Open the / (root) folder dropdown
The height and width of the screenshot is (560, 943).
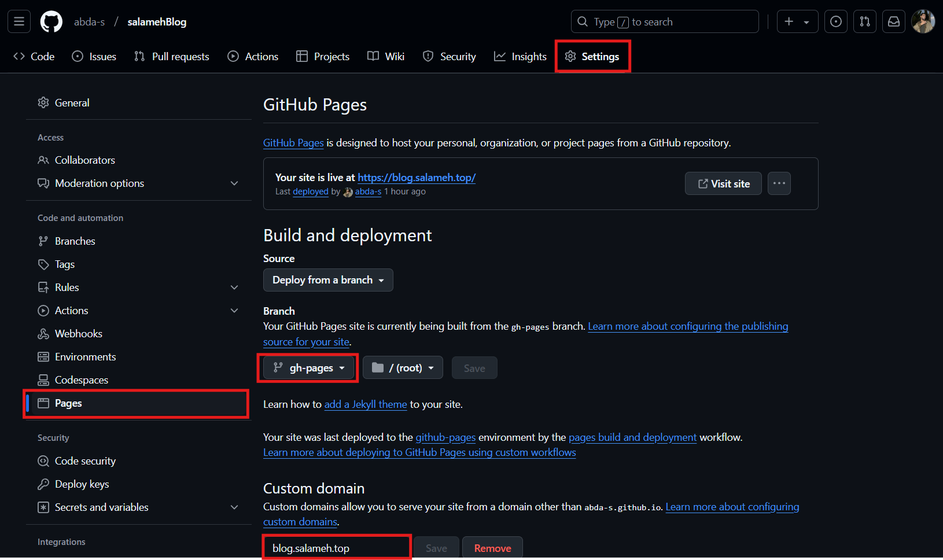pyautogui.click(x=403, y=368)
